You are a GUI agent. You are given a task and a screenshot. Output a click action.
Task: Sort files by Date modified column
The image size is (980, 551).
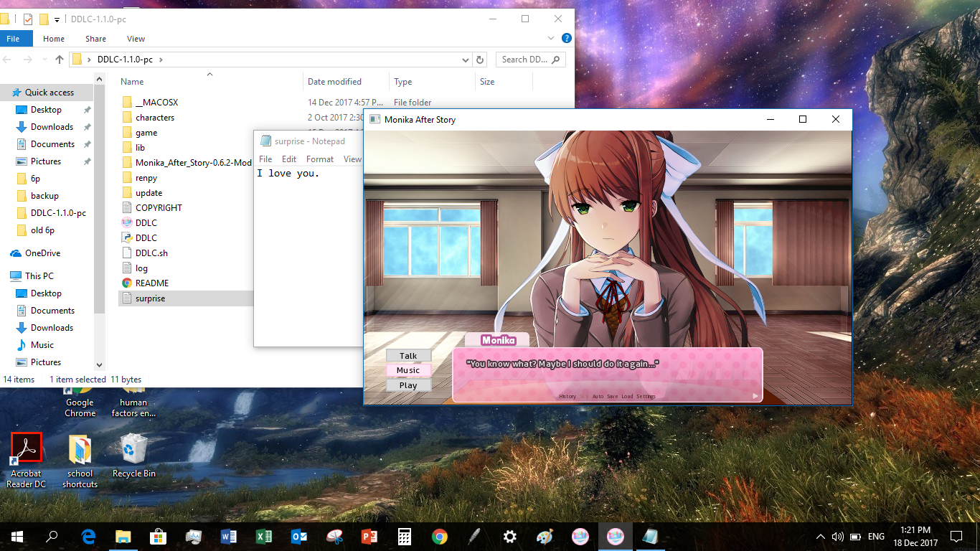(334, 82)
